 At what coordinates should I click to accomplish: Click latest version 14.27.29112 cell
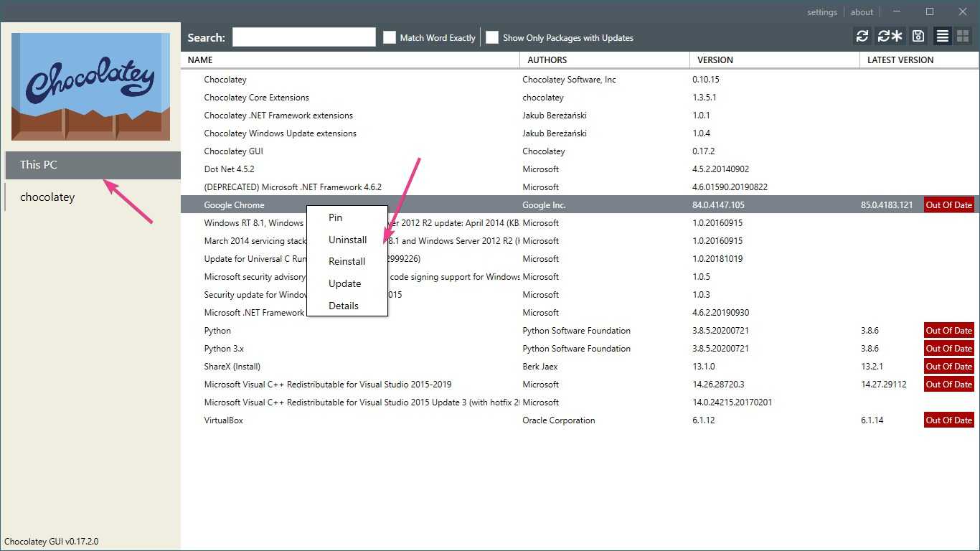(883, 385)
